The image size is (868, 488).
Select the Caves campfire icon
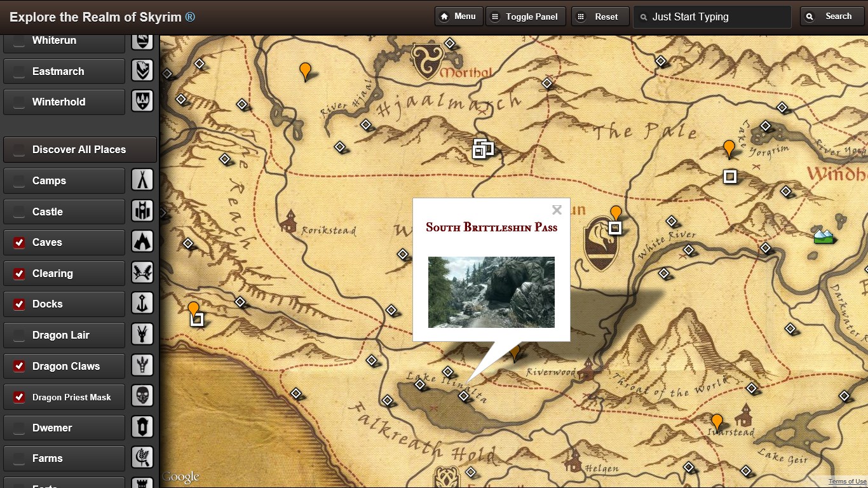(x=142, y=242)
